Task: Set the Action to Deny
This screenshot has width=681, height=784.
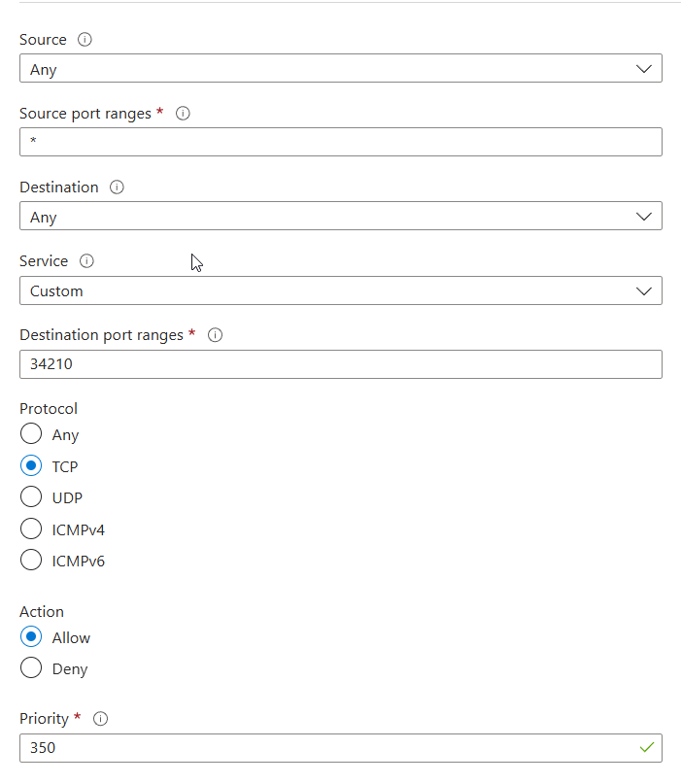Action: pyautogui.click(x=31, y=668)
